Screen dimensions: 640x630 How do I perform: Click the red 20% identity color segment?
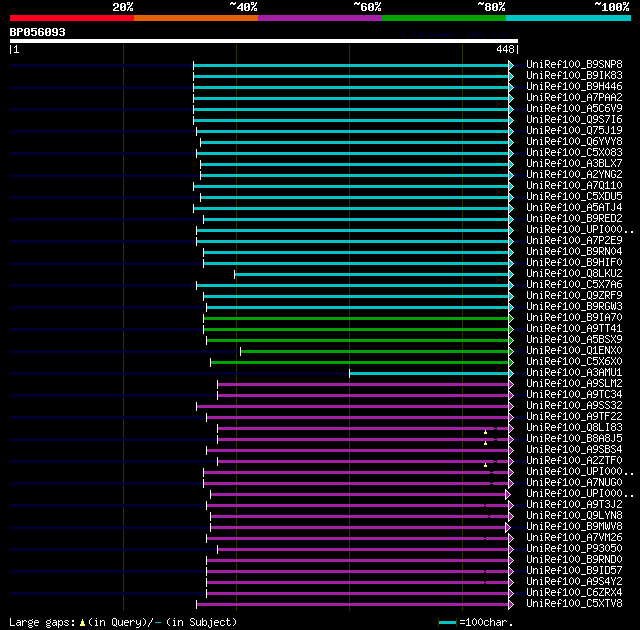pyautogui.click(x=72, y=18)
